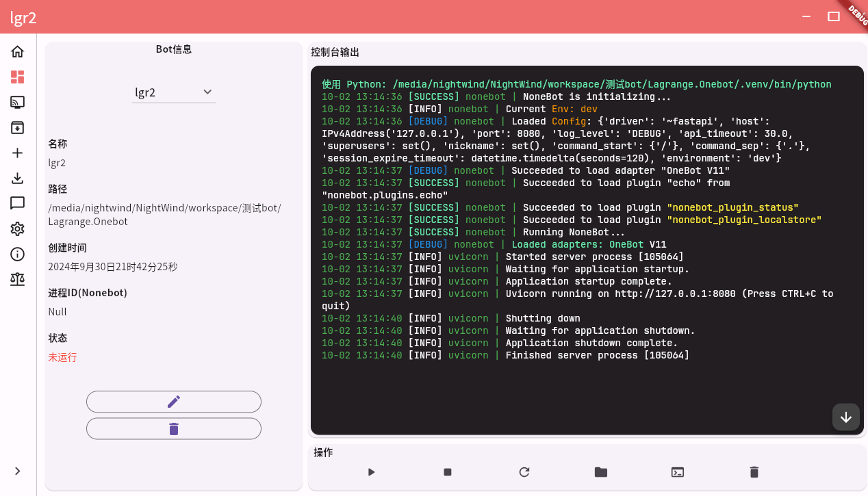
Task: Delete console output with the trash icon
Action: point(754,472)
